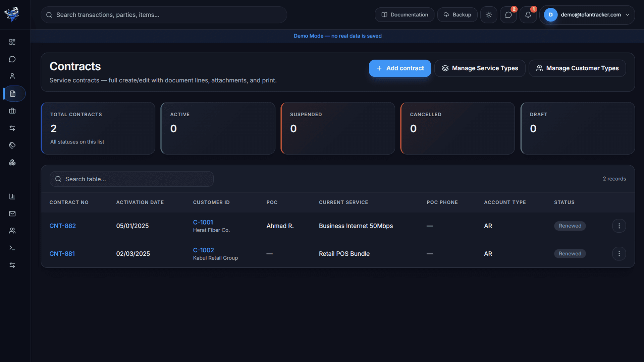Open the bar chart reports icon in sidebar

click(x=12, y=196)
